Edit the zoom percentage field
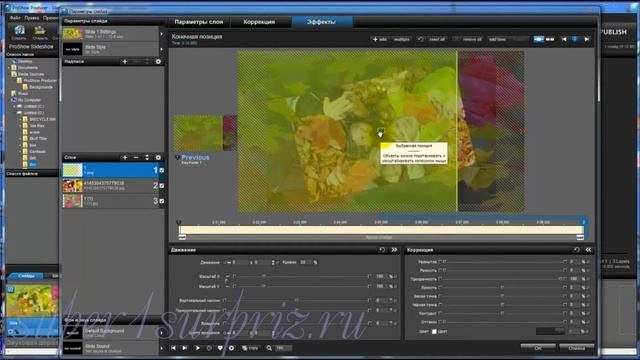The width and height of the screenshot is (640, 360). [x=283, y=348]
